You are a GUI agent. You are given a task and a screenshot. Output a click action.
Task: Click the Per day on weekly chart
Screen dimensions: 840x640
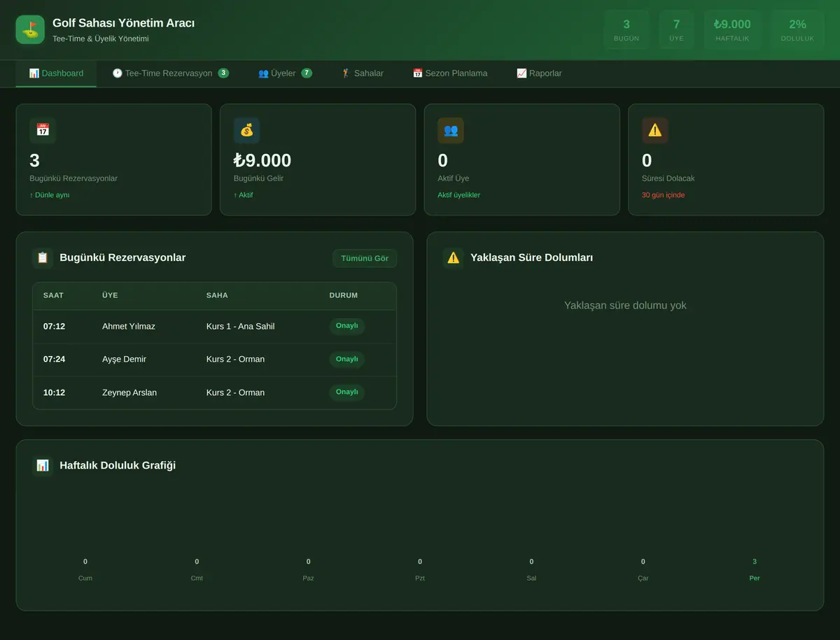755,578
